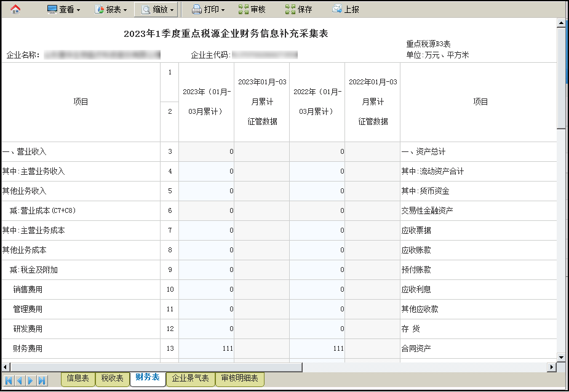Click the 其中:流动资产合计 label
This screenshot has height=392, width=569.
tap(432, 171)
